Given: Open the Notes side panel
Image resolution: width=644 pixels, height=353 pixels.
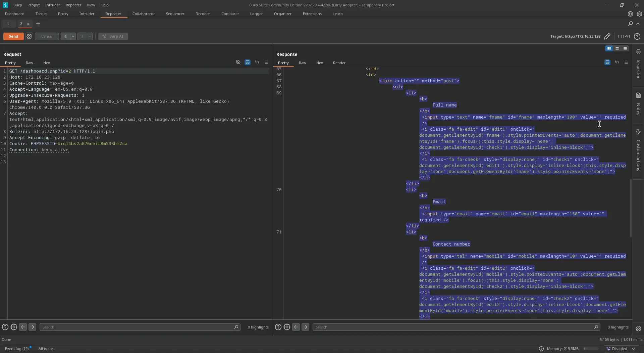Looking at the screenshot, I should pyautogui.click(x=638, y=105).
